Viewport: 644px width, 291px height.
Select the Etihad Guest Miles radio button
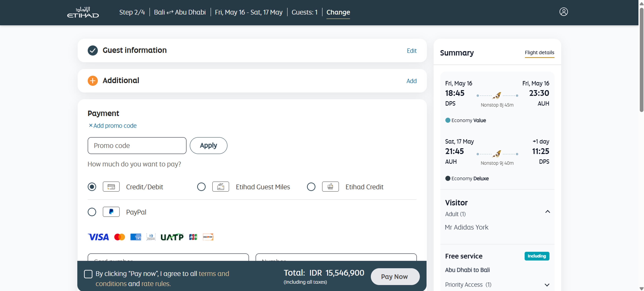[201, 187]
